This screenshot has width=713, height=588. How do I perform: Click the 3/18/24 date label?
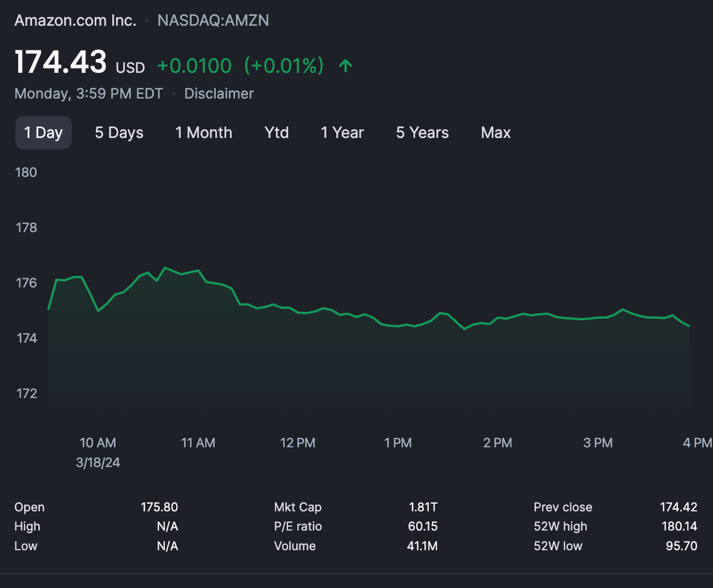[98, 463]
